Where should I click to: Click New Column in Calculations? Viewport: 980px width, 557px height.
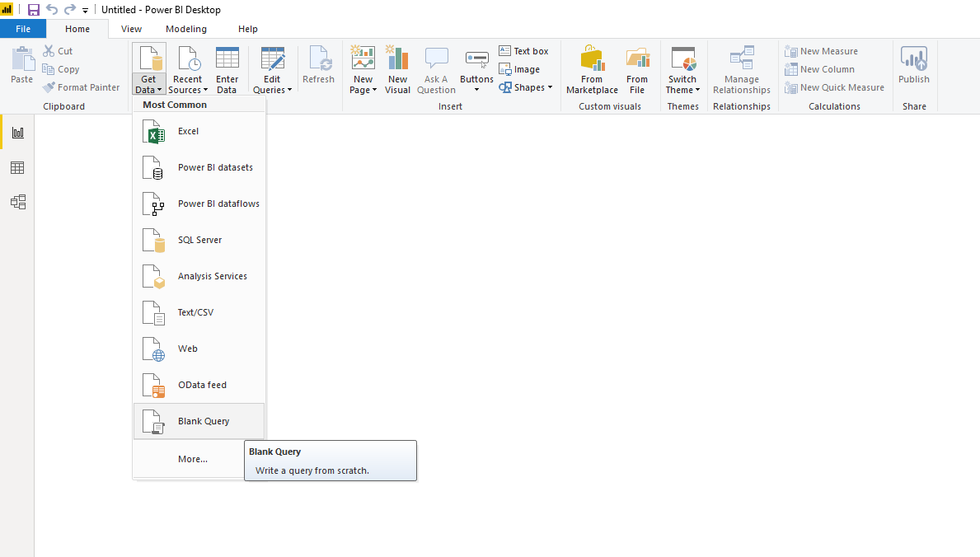pos(819,69)
